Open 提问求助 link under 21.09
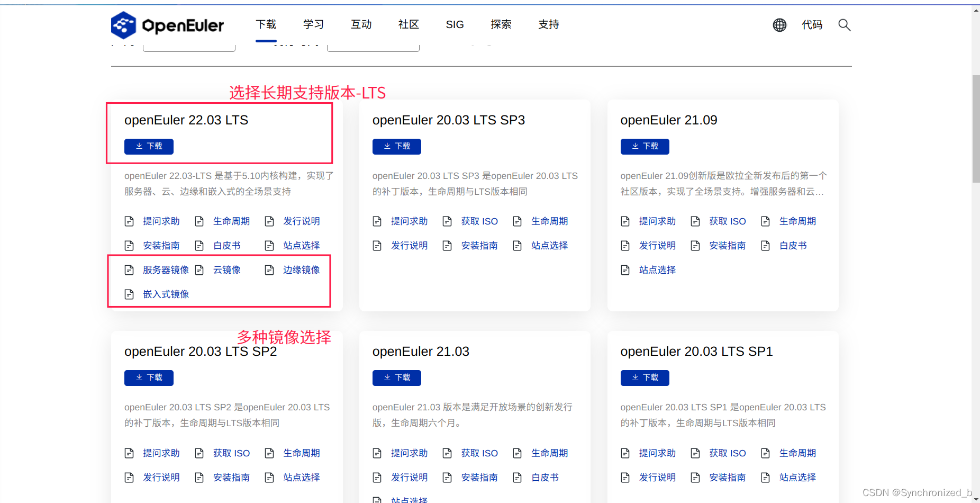The width and height of the screenshot is (980, 503). 658,221
